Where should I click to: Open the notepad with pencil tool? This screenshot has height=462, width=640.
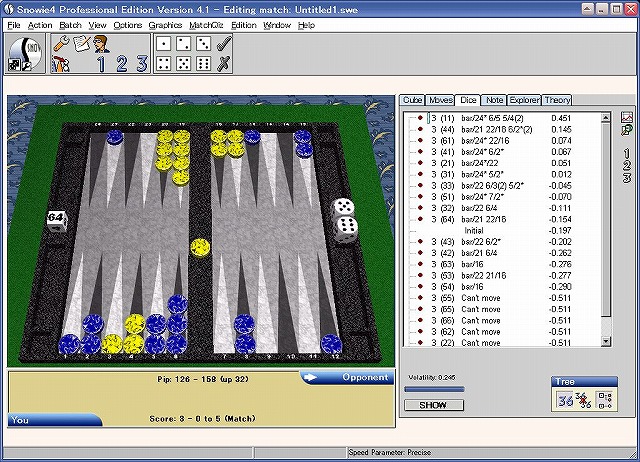click(82, 43)
